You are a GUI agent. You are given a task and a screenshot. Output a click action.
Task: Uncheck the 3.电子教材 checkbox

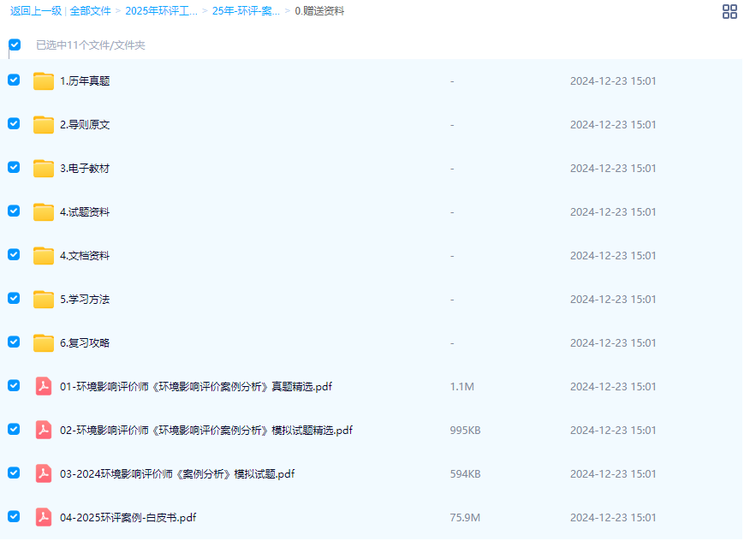[x=14, y=167]
